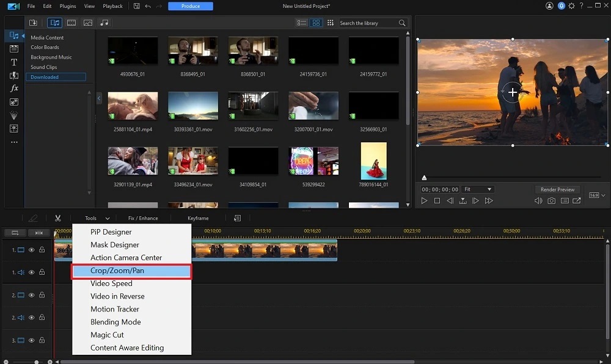This screenshot has width=611, height=364.
Task: Open the Fit zoom dropdown in preview
Action: pyautogui.click(x=477, y=189)
